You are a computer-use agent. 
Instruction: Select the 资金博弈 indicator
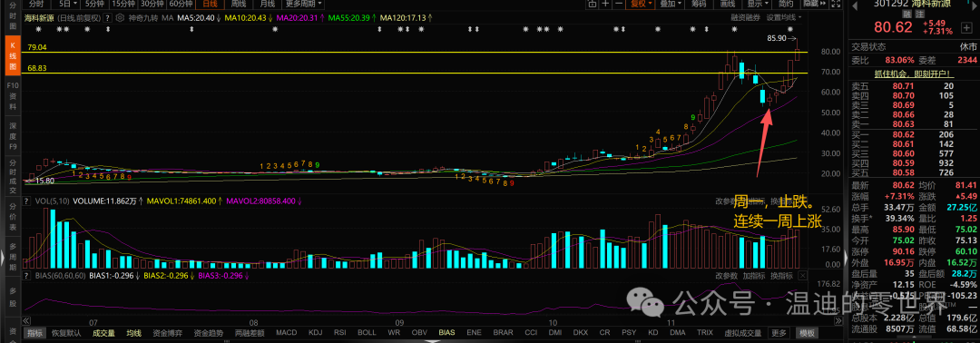tap(168, 333)
